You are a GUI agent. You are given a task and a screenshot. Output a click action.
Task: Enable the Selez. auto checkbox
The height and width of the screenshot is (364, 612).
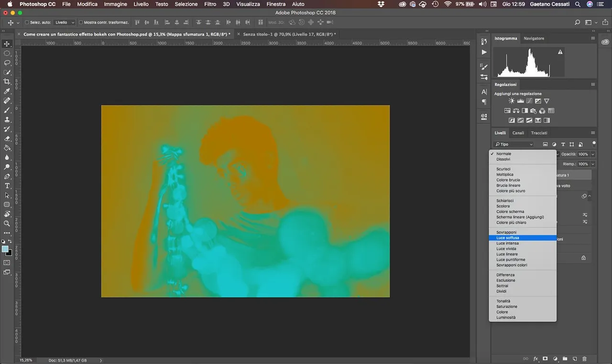pos(27,22)
